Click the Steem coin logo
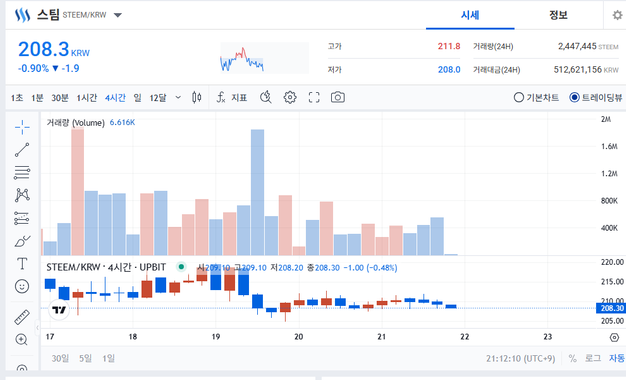This screenshot has width=626, height=380. [x=22, y=15]
